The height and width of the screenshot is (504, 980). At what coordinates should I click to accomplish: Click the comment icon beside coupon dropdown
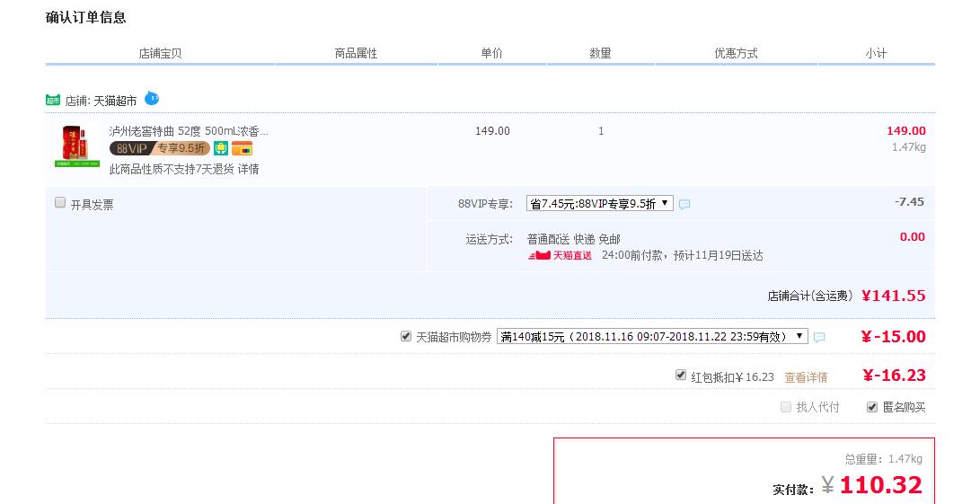click(x=818, y=337)
